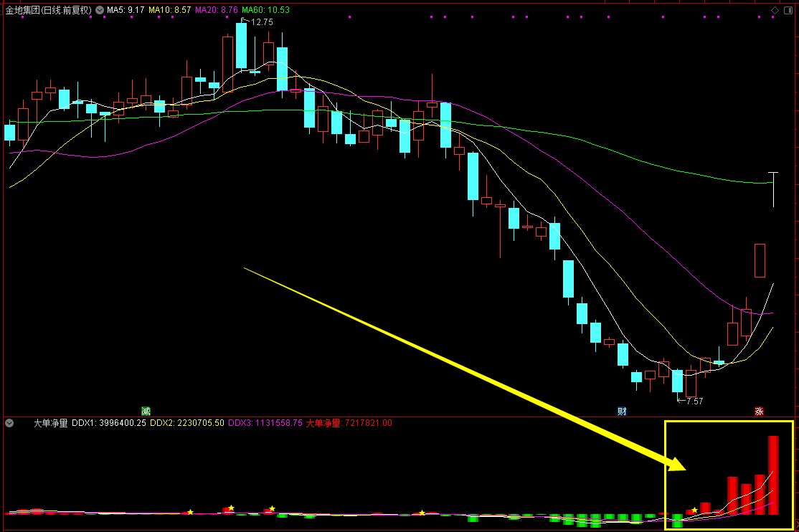The width and height of the screenshot is (799, 532).
Task: Toggle the side panel icon at top right
Action: (788, 10)
